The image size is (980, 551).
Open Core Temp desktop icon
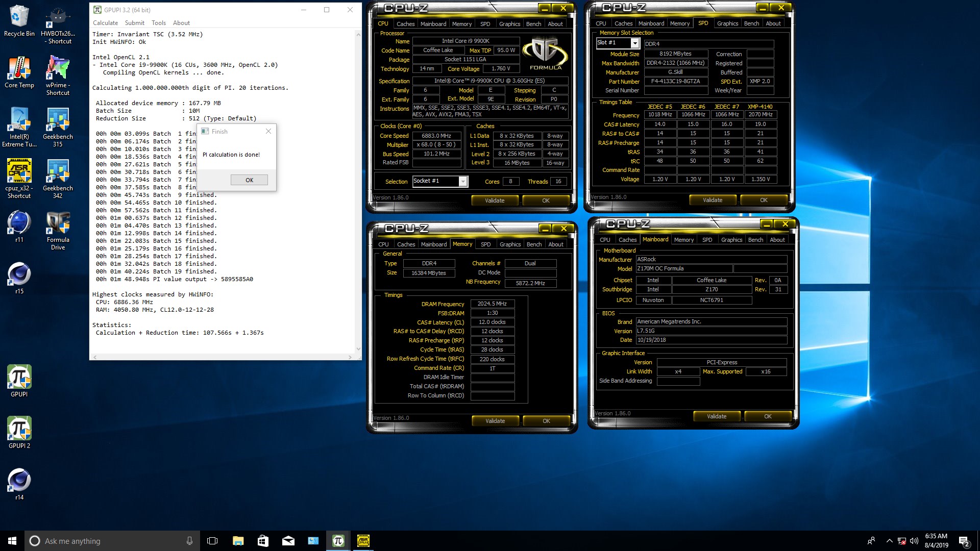[19, 72]
